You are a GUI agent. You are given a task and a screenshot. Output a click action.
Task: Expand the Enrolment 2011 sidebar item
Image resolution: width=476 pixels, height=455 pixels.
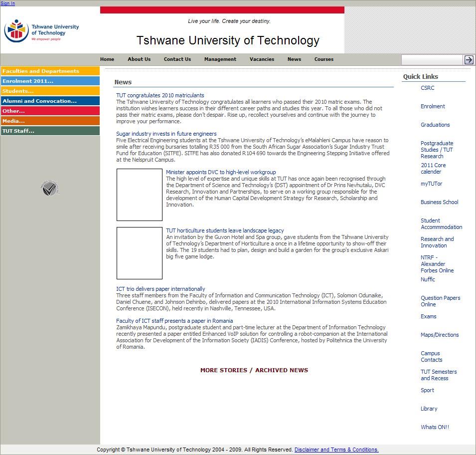coord(50,81)
